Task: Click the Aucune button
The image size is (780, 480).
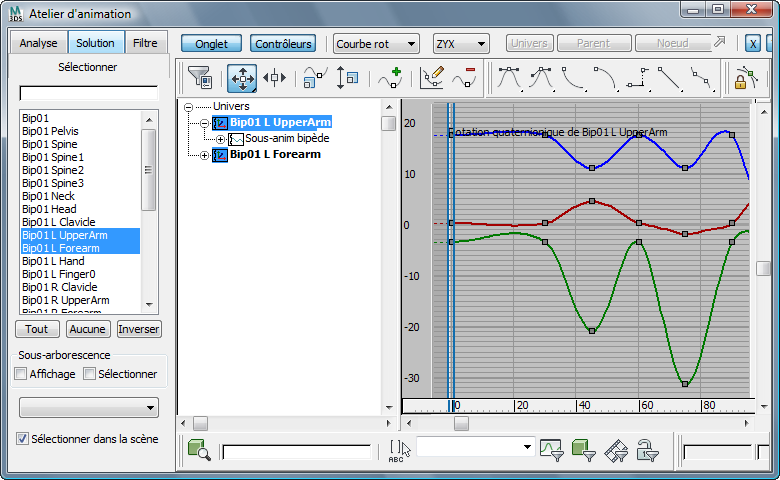Action: pos(88,329)
